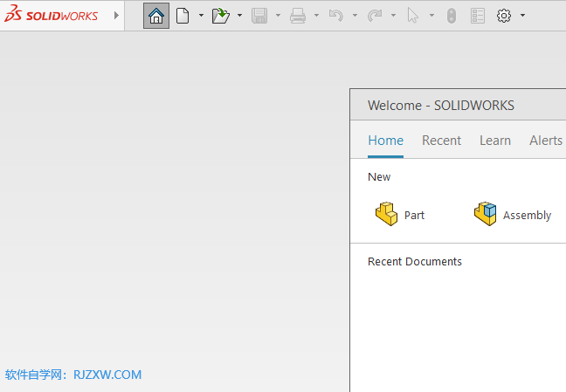Click the Rebuild traffic light icon

click(x=452, y=16)
